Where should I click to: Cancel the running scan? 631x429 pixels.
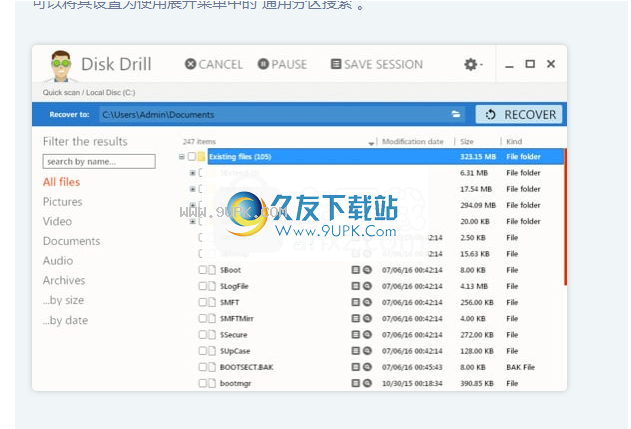click(x=214, y=64)
